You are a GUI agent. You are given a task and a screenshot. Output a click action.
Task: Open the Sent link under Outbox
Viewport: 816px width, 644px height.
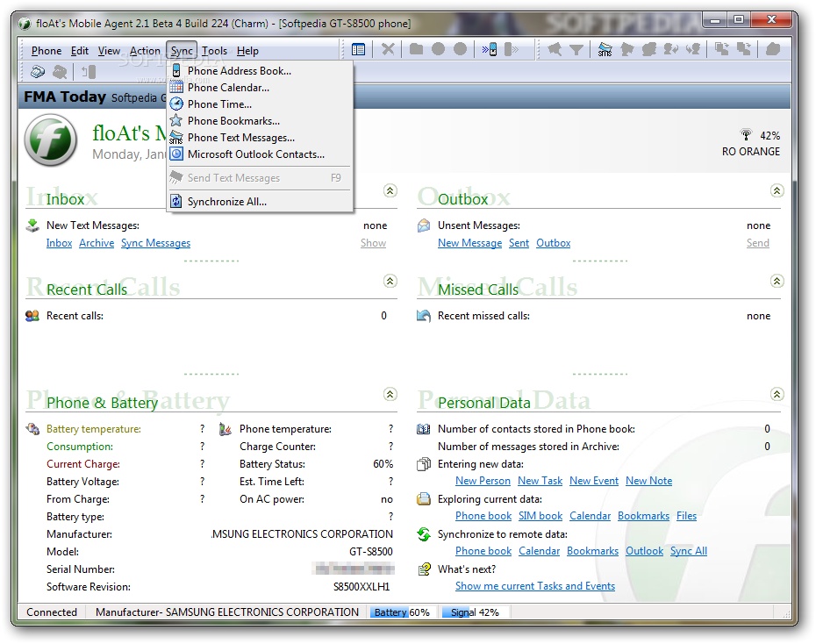[519, 243]
